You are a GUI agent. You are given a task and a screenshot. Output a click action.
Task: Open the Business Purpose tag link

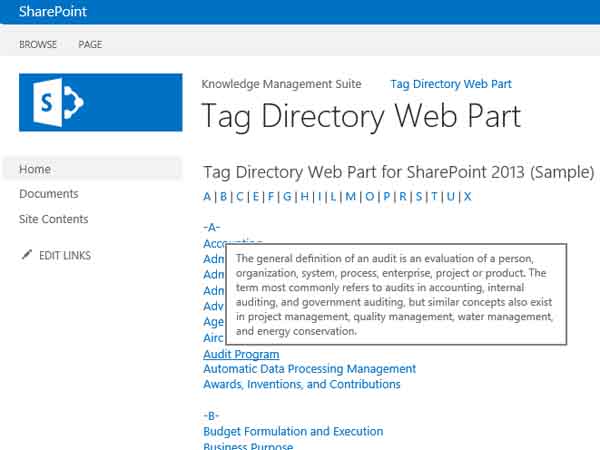pyautogui.click(x=248, y=445)
